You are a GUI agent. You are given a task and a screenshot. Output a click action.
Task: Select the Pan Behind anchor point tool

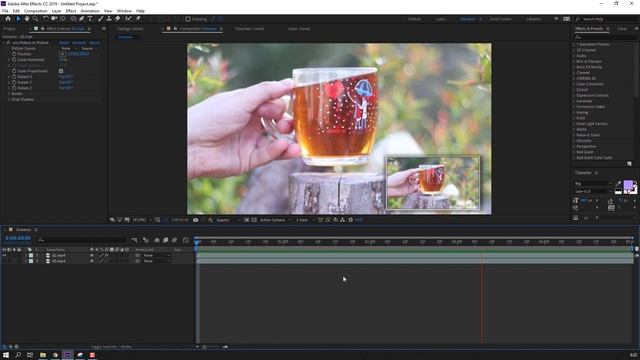pyautogui.click(x=63, y=19)
